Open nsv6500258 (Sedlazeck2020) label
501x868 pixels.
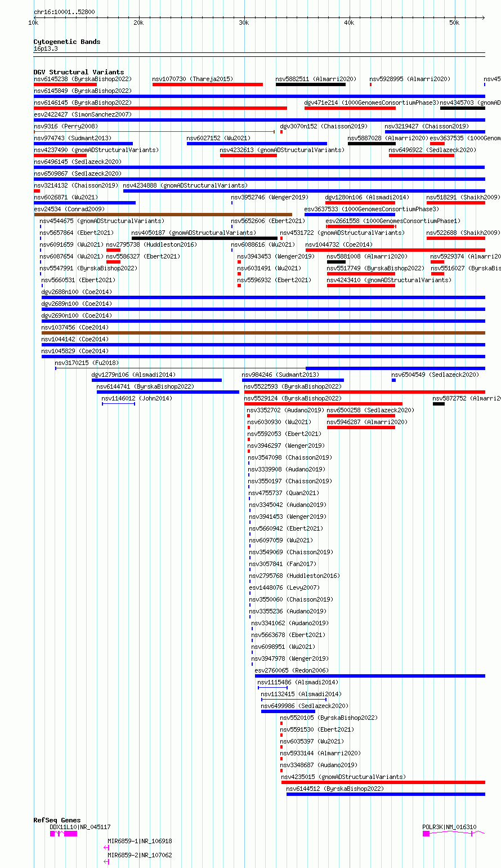370,411
